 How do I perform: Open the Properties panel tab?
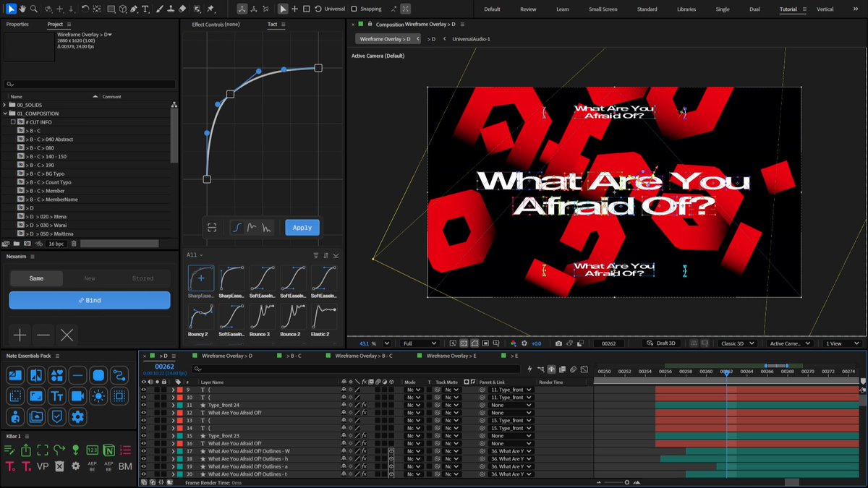point(17,24)
